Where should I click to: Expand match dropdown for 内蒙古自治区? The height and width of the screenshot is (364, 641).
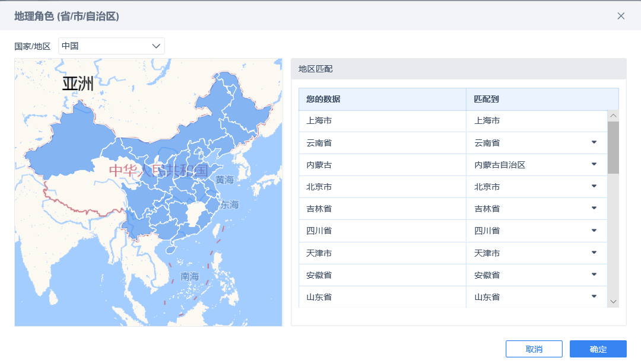(x=594, y=164)
